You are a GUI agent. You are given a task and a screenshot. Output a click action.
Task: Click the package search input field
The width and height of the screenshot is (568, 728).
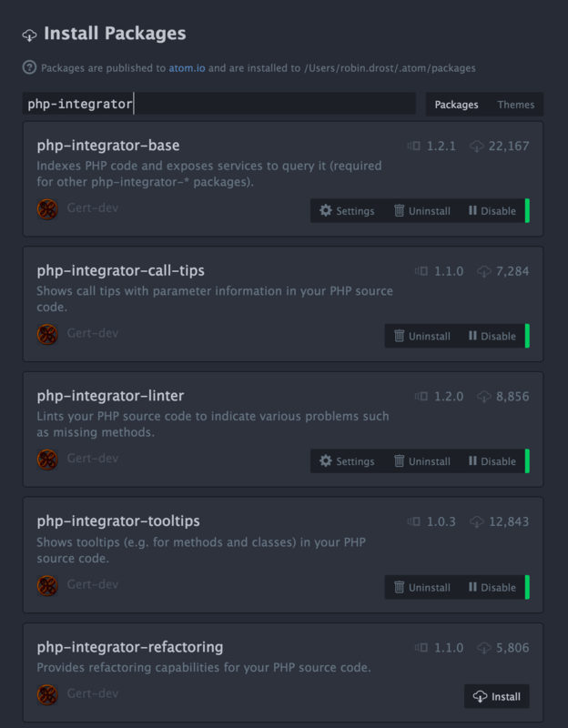click(219, 104)
